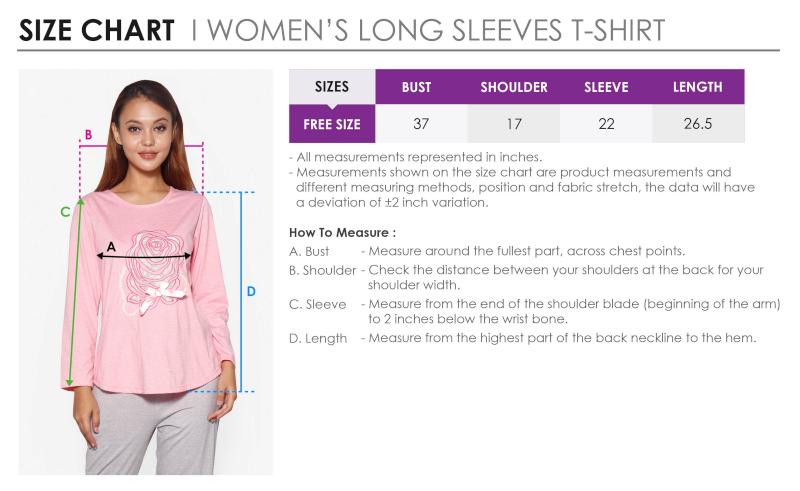
Task: Click the "How To Measure :" heading
Action: [x=336, y=232]
